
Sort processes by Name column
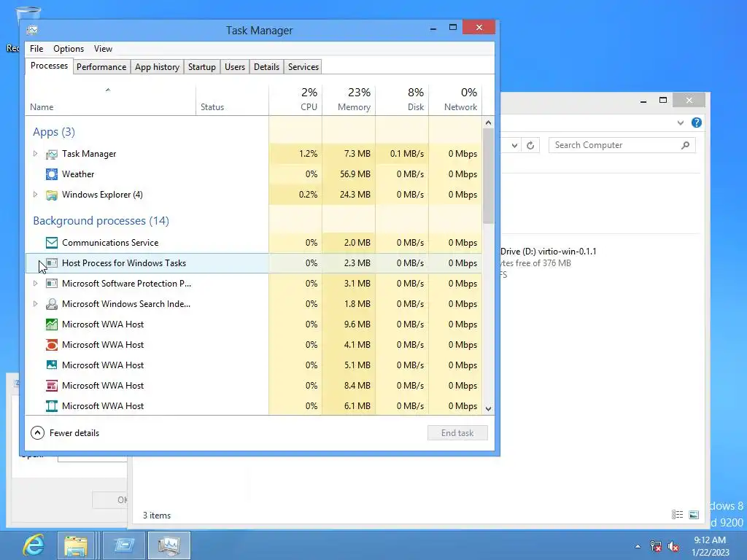pyautogui.click(x=111, y=100)
